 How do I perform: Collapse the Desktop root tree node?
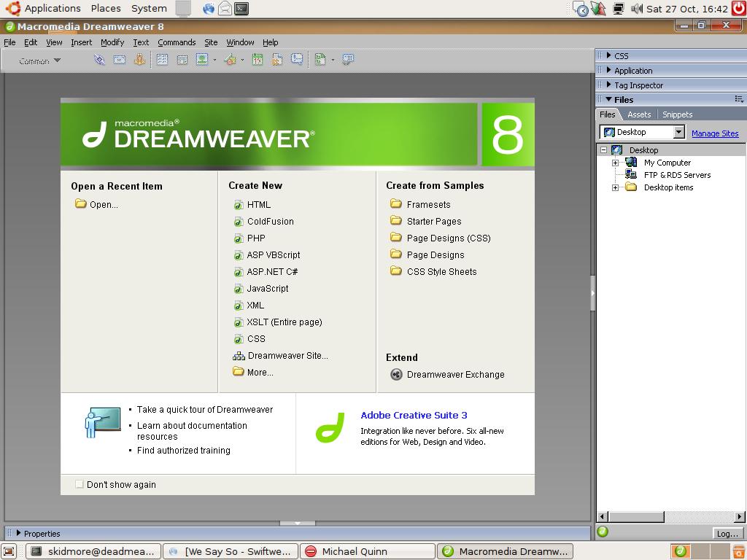pyautogui.click(x=603, y=150)
